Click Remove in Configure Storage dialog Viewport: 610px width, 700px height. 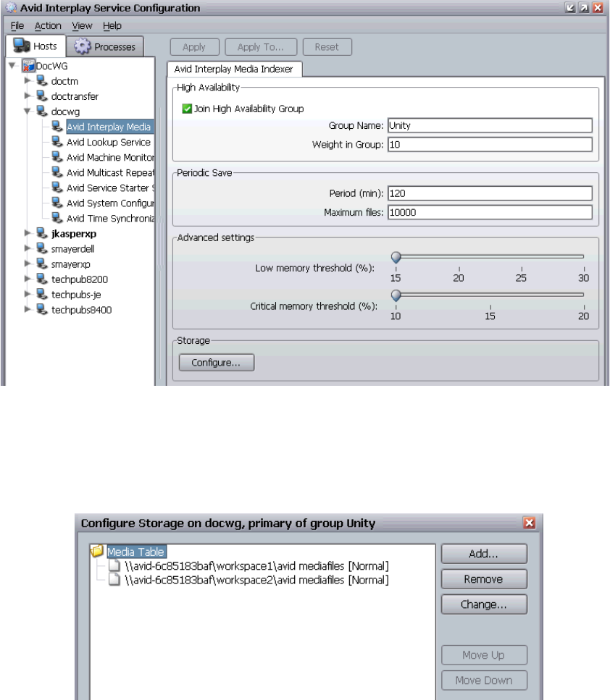click(x=483, y=579)
